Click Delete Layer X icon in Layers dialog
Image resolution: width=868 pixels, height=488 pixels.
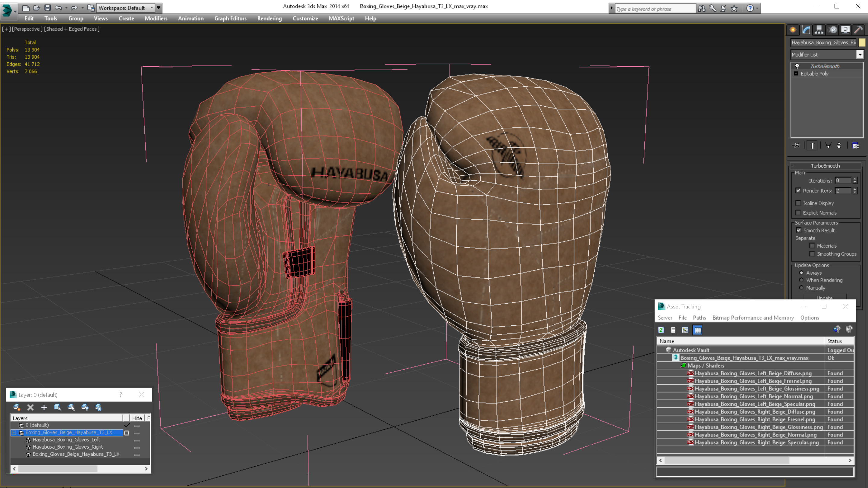pos(30,408)
